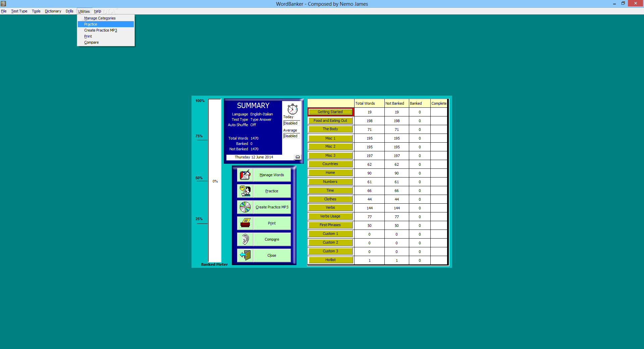
Task: Open the Dictionary menu
Action: [53, 11]
